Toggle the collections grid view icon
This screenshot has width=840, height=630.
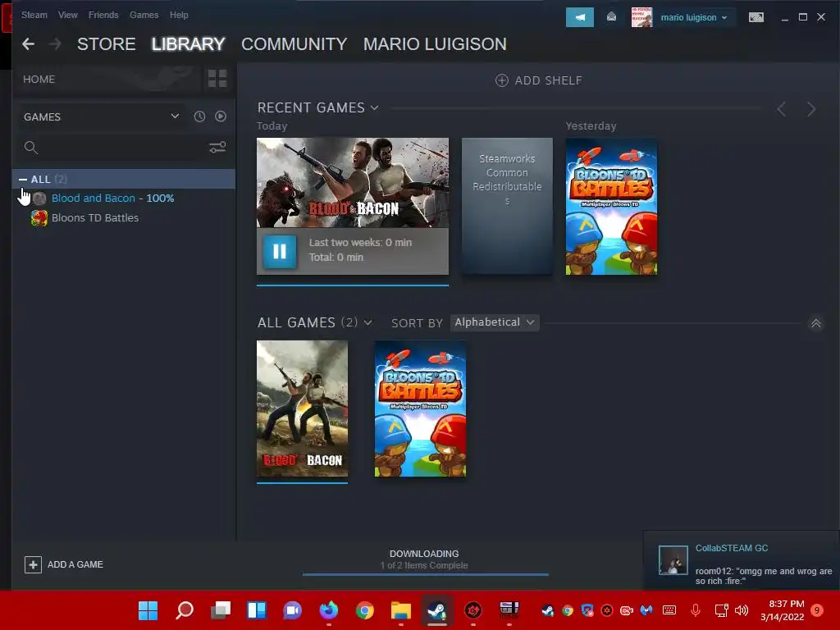tap(217, 79)
